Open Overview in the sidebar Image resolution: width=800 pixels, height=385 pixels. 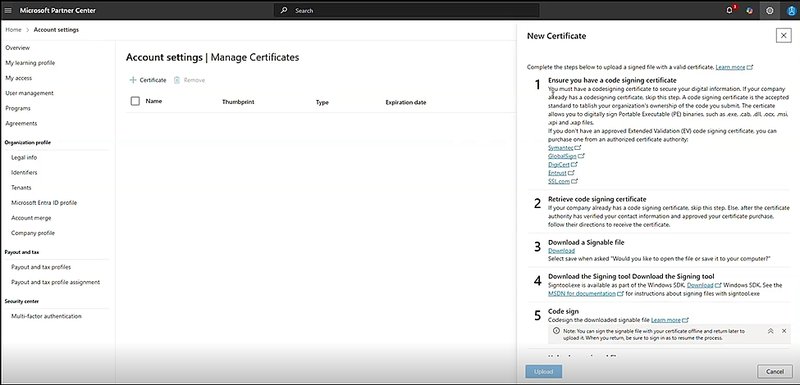(17, 47)
